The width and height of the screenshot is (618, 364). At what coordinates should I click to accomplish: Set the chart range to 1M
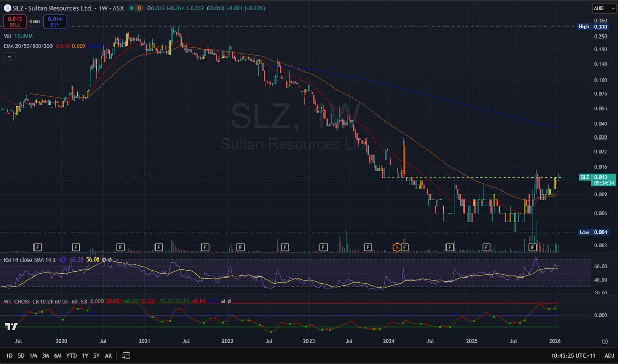33,355
